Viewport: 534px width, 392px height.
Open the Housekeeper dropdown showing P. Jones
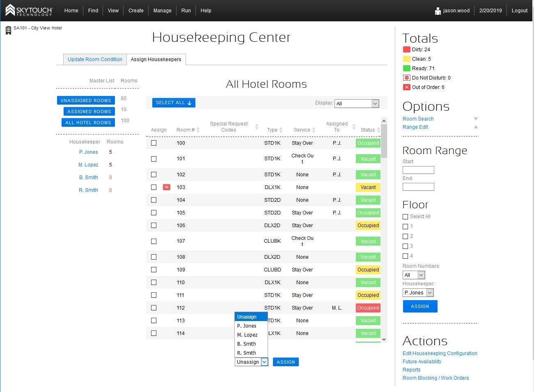point(418,292)
